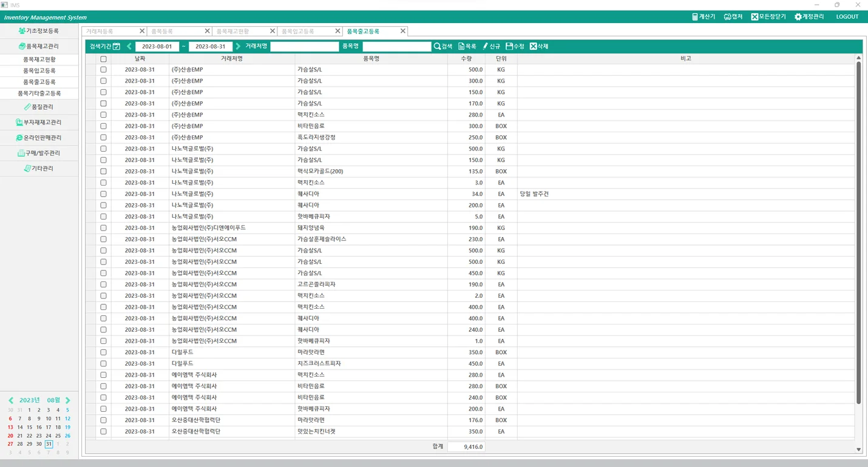Check the row noted 당일 발주건
Viewport: 868px width, 467px height.
pyautogui.click(x=103, y=193)
